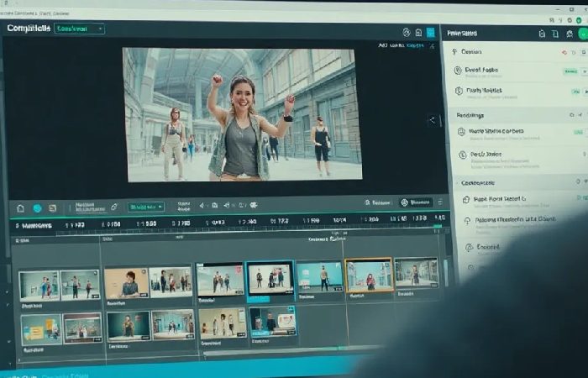
Task: Click the app title text in the header
Action: pyautogui.click(x=29, y=28)
